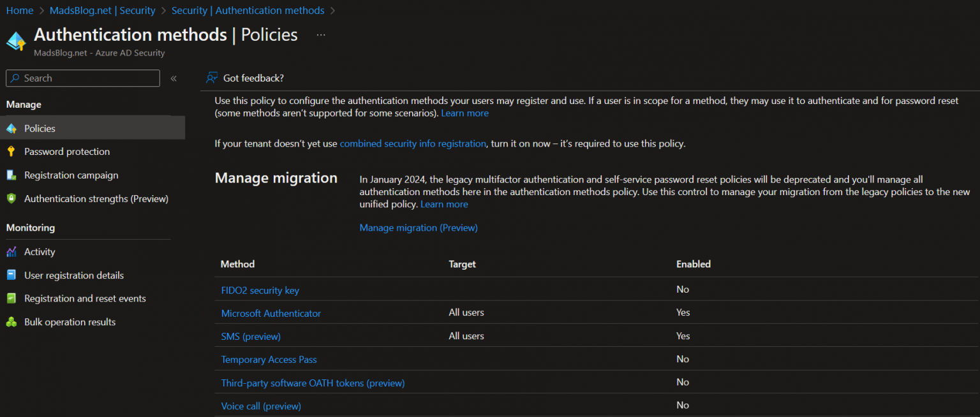Select the Activity monitoring icon
This screenshot has width=980, height=417.
point(12,251)
